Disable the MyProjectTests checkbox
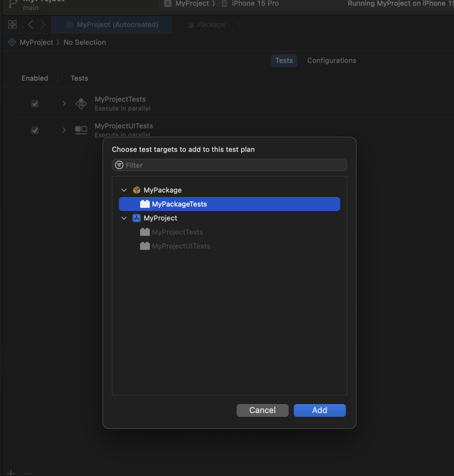454x476 pixels. [x=35, y=104]
